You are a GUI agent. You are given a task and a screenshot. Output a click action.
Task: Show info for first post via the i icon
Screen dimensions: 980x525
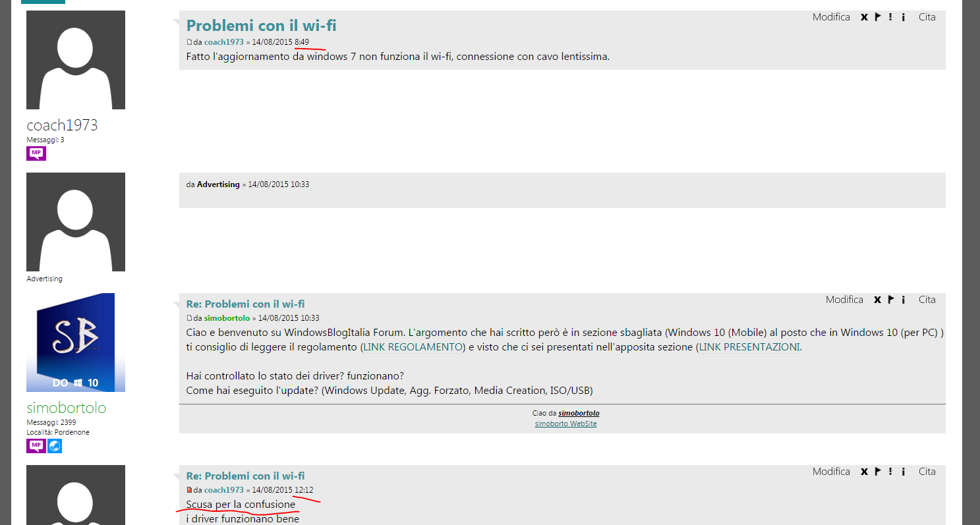[903, 17]
